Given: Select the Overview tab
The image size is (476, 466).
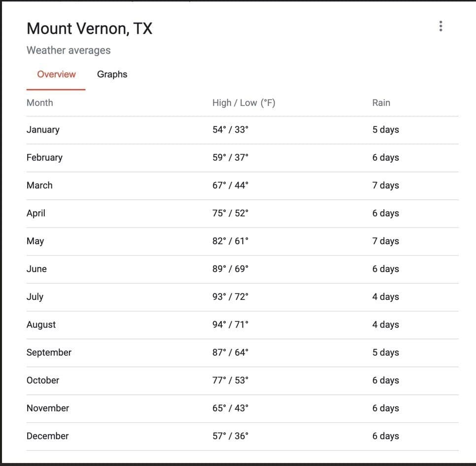Looking at the screenshot, I should (x=56, y=74).
